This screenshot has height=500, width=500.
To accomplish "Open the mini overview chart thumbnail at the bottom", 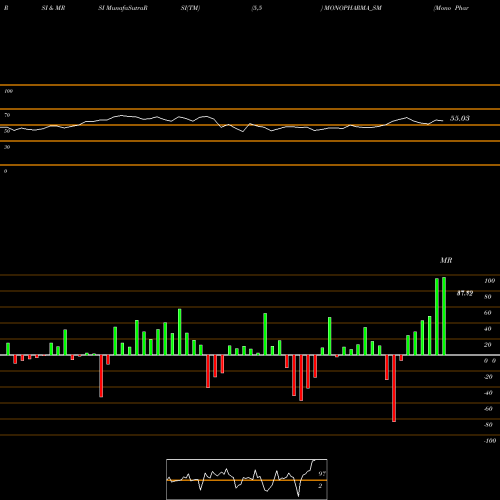I will 247,479.
